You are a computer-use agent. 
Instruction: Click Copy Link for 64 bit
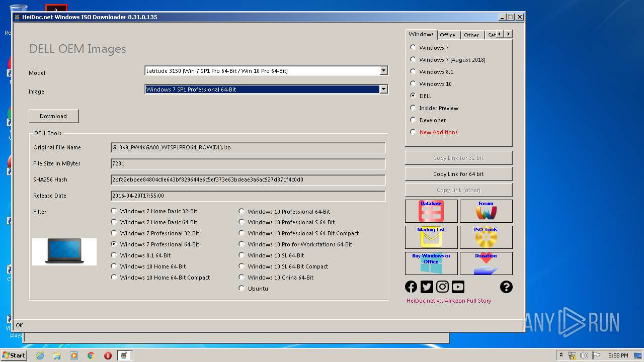(458, 174)
